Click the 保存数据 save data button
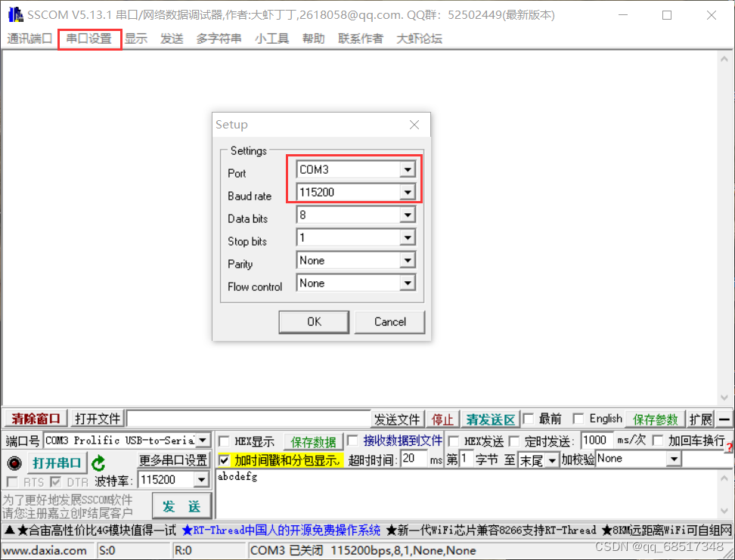Screen dimensions: 735x560 coord(313,441)
